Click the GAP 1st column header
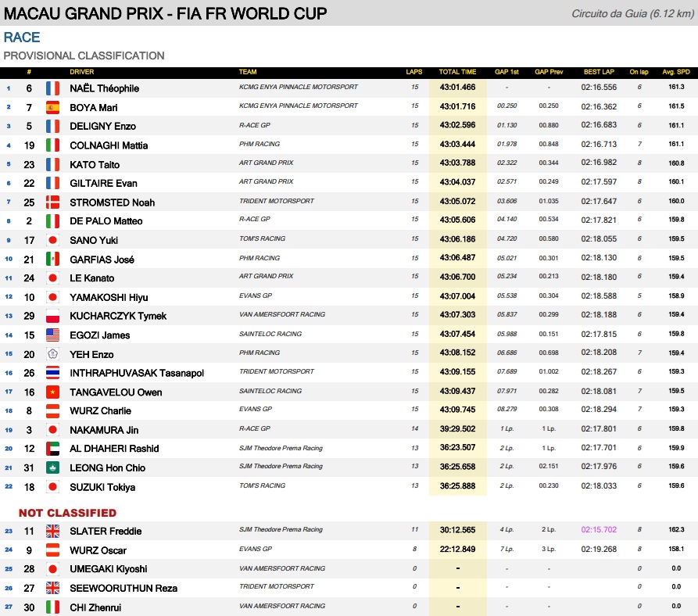 (506, 72)
